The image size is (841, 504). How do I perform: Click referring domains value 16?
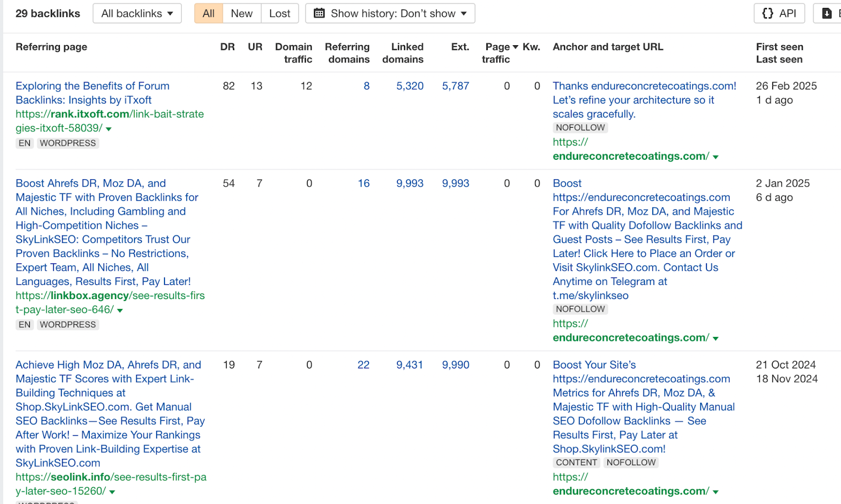[364, 183]
